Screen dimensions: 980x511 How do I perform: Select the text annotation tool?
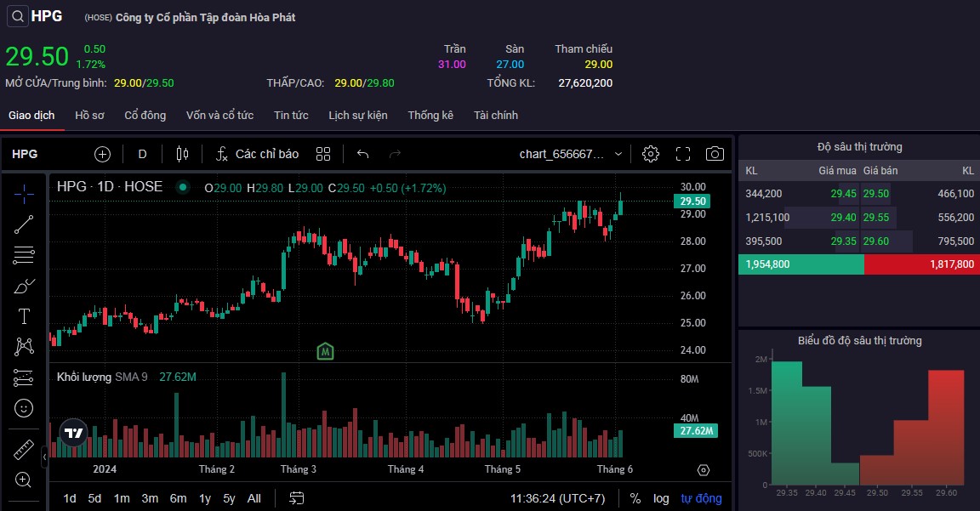pos(24,316)
